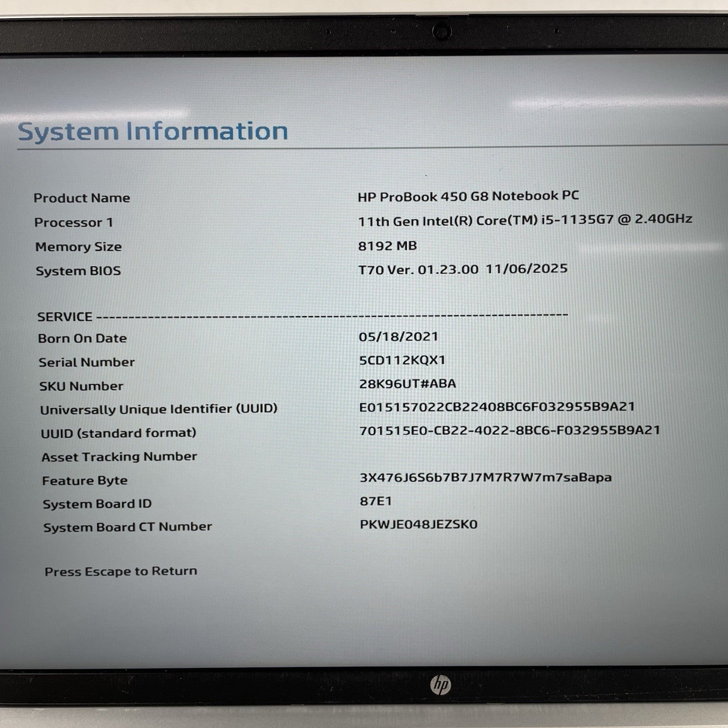Click the SKU value '28K96UT#ABA'
This screenshot has width=728, height=728.
click(x=408, y=384)
